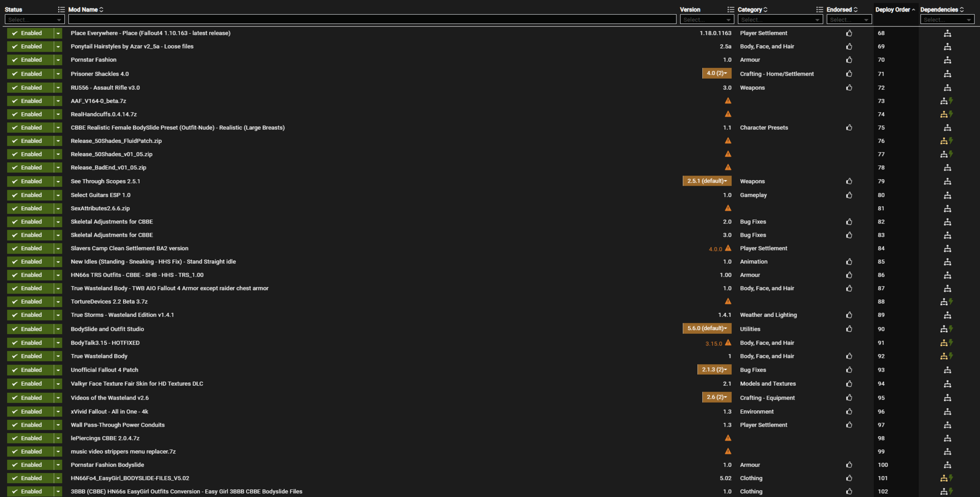980x497 pixels.
Task: Expand the 2.5.1 (default) version dropdown
Action: tap(707, 181)
